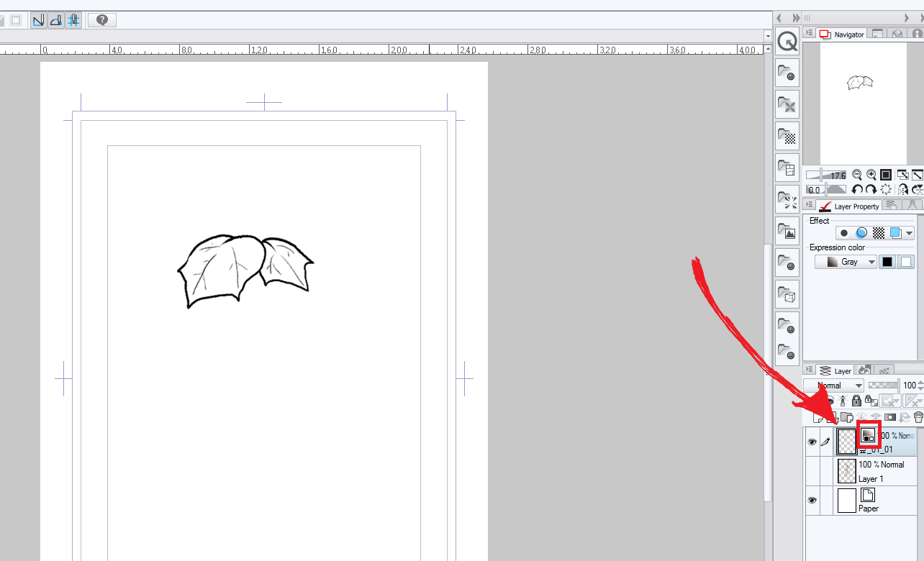
Task: Select the top layer's checkered thumbnail
Action: click(846, 442)
